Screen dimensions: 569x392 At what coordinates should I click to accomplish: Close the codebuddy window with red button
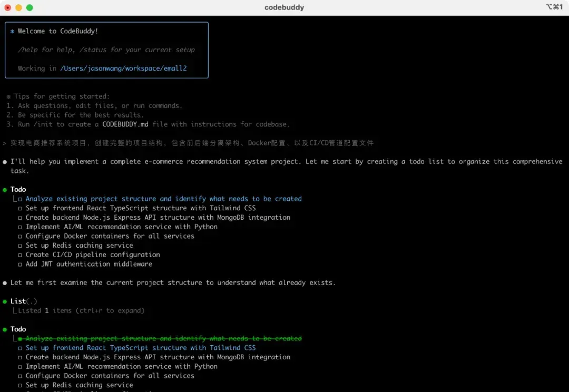[x=7, y=7]
